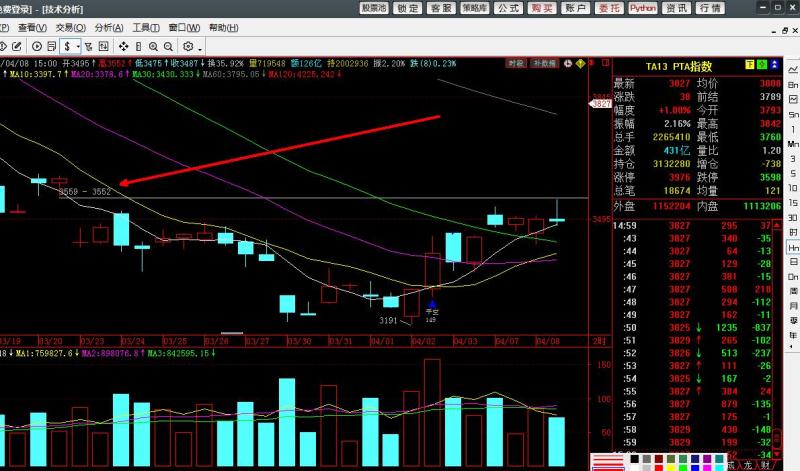Screen dimensions: 800x471
Task: Click the play circle toolbar icon
Action: pyautogui.click(x=37, y=46)
